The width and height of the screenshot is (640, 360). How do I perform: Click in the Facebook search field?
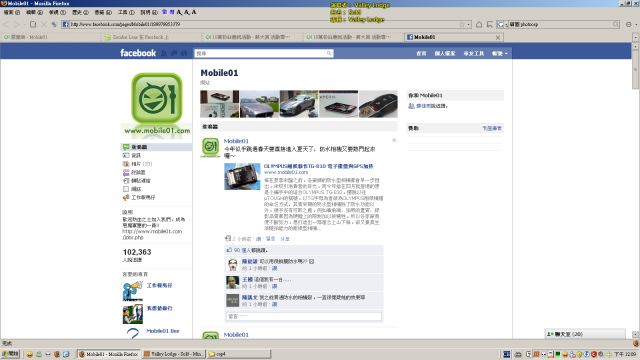tap(260, 53)
